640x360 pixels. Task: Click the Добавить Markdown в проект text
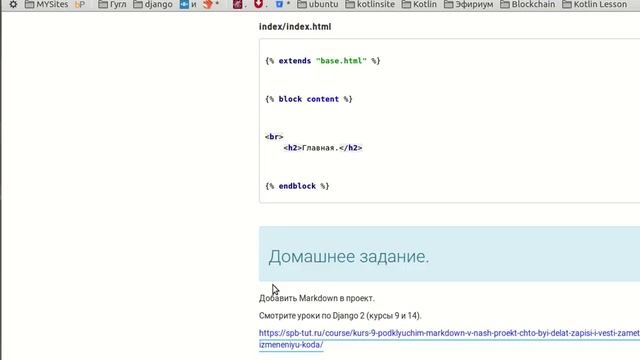316,298
